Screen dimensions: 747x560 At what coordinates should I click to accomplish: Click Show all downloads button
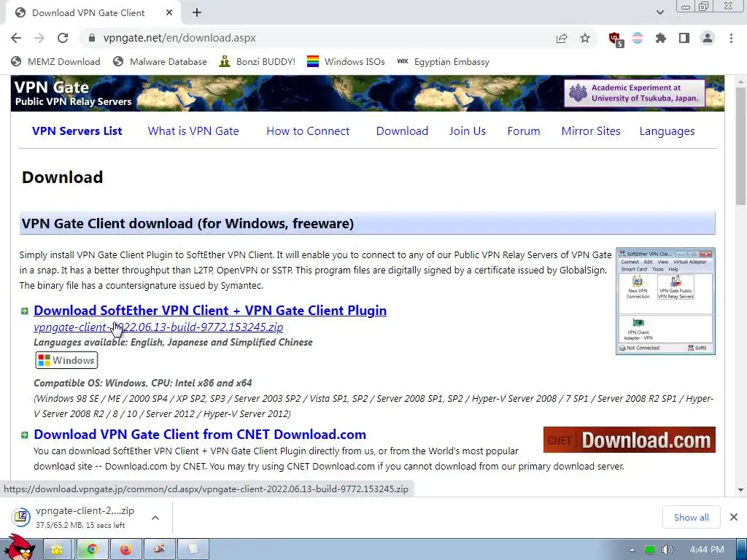click(692, 518)
